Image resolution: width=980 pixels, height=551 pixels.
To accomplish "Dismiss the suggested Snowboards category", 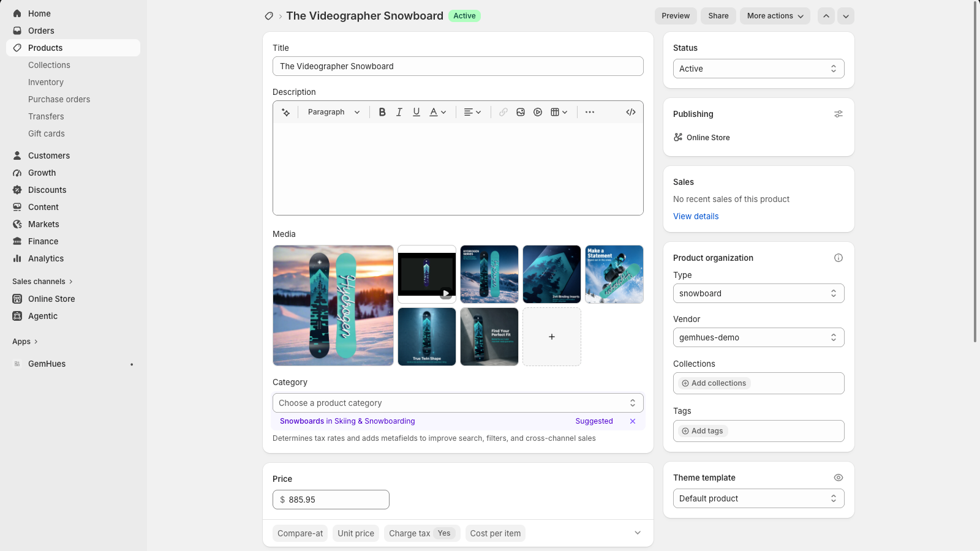I will 633,421.
